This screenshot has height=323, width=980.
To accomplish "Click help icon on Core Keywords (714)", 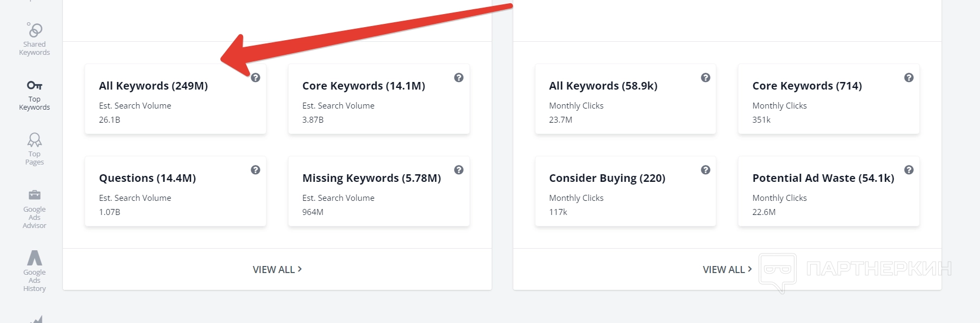I will (x=909, y=78).
